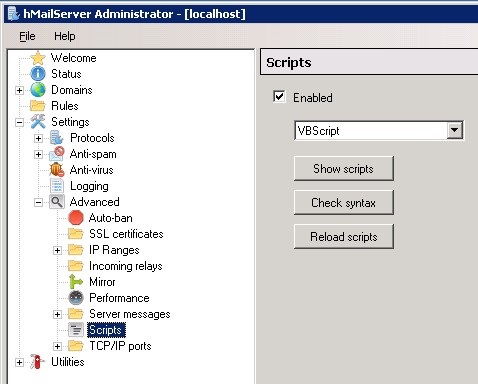This screenshot has height=384, width=478.
Task: Click the Utilities pocket knife icon
Action: (x=37, y=362)
